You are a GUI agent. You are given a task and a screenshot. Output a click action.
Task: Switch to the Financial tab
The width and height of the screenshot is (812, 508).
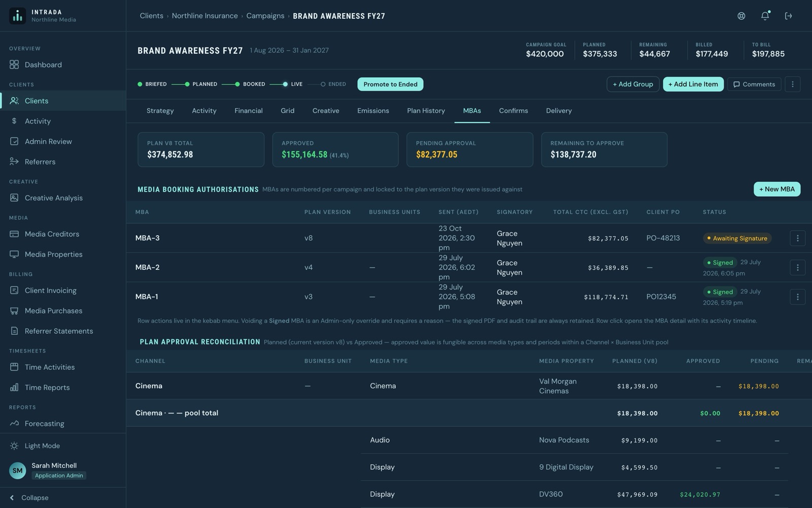pyautogui.click(x=248, y=111)
